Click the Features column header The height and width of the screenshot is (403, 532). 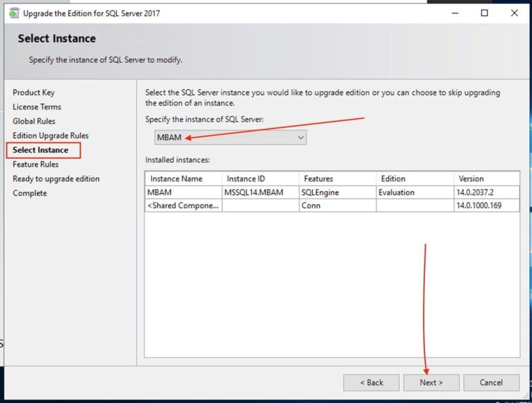(337, 178)
